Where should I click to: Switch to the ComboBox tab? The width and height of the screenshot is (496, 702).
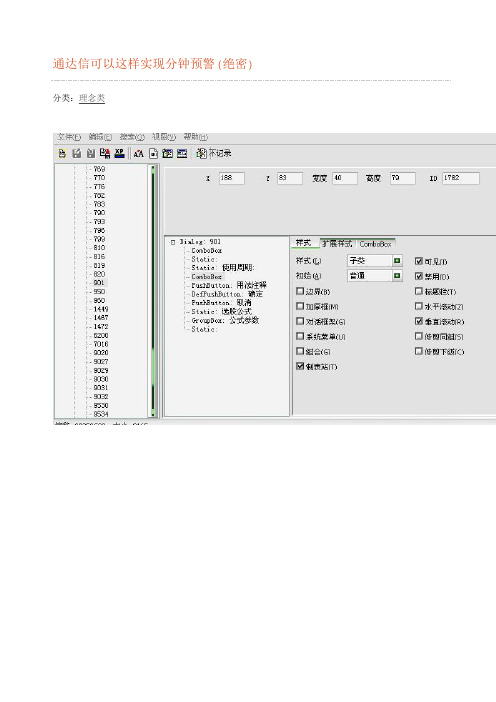tap(376, 244)
